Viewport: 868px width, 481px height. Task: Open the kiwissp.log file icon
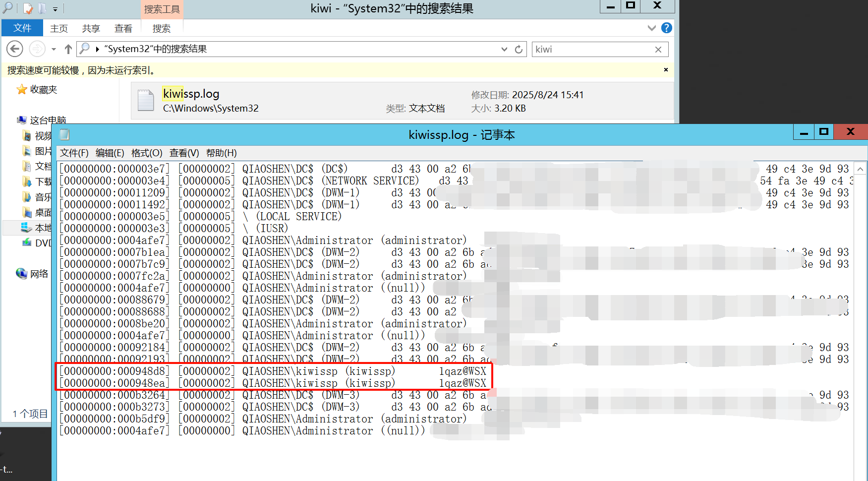tap(146, 101)
